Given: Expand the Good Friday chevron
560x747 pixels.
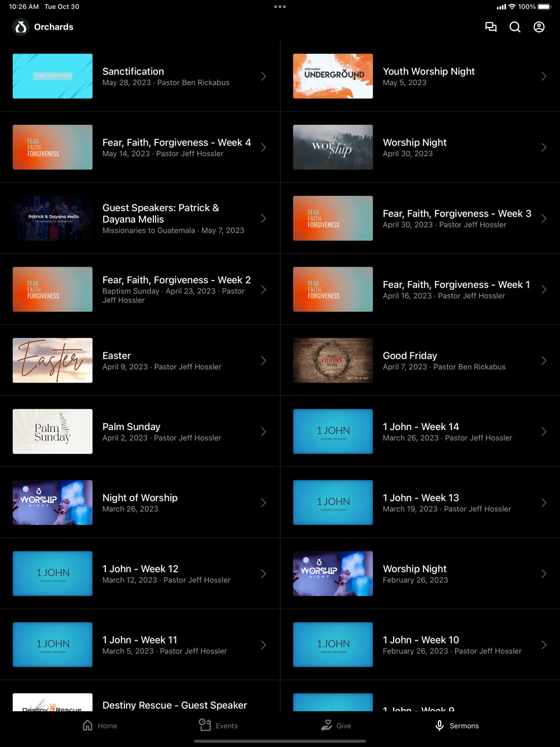Looking at the screenshot, I should (544, 361).
